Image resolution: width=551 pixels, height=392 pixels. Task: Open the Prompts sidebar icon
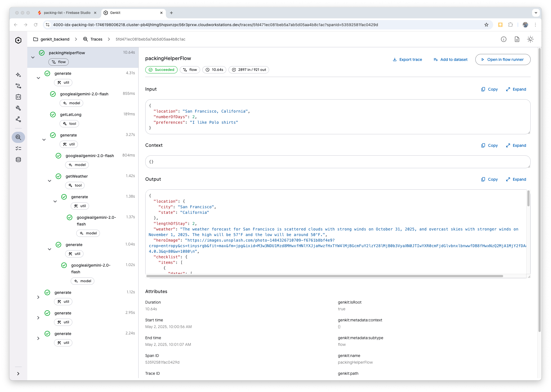point(18,97)
